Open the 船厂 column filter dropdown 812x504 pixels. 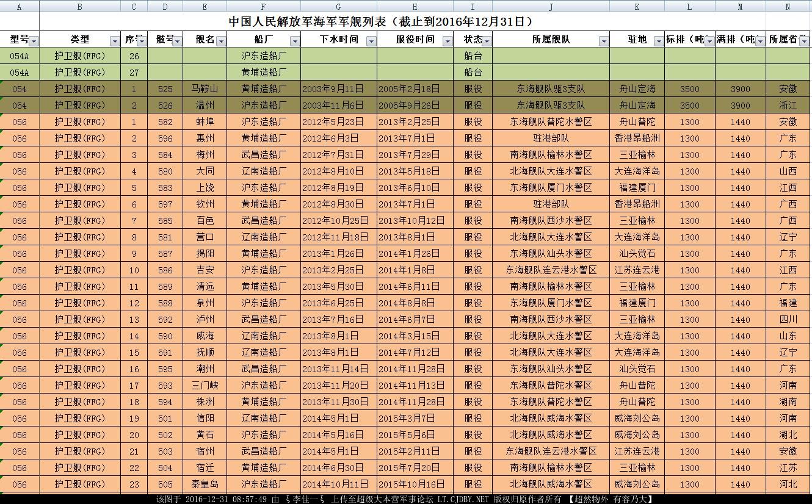click(x=295, y=41)
